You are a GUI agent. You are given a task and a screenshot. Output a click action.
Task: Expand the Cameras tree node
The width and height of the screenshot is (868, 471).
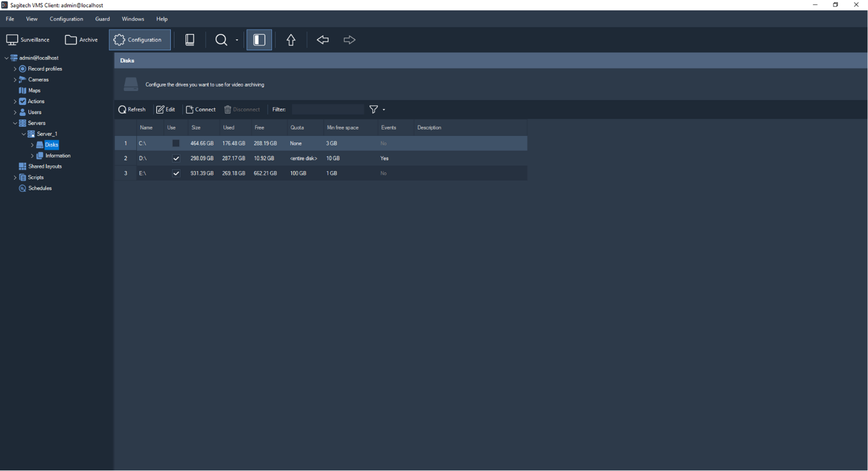15,80
